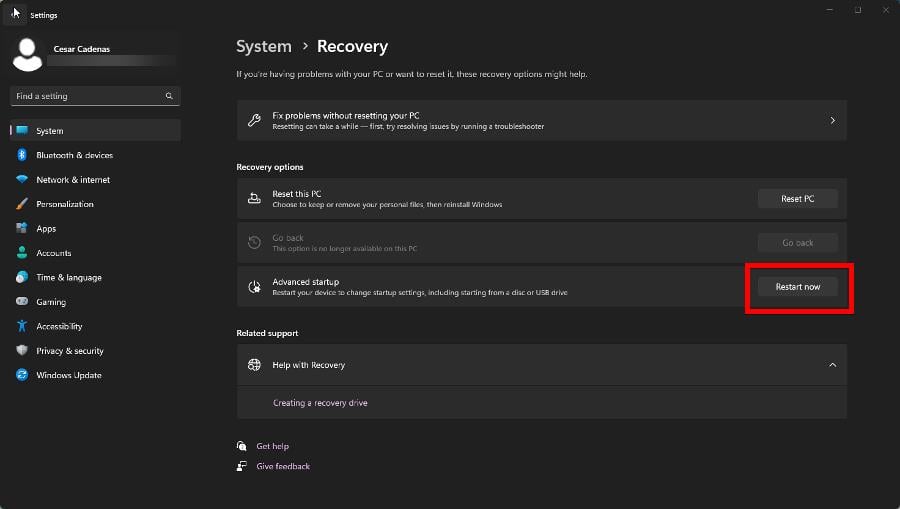900x509 pixels.
Task: Collapse the Help with Recovery section
Action: point(832,365)
